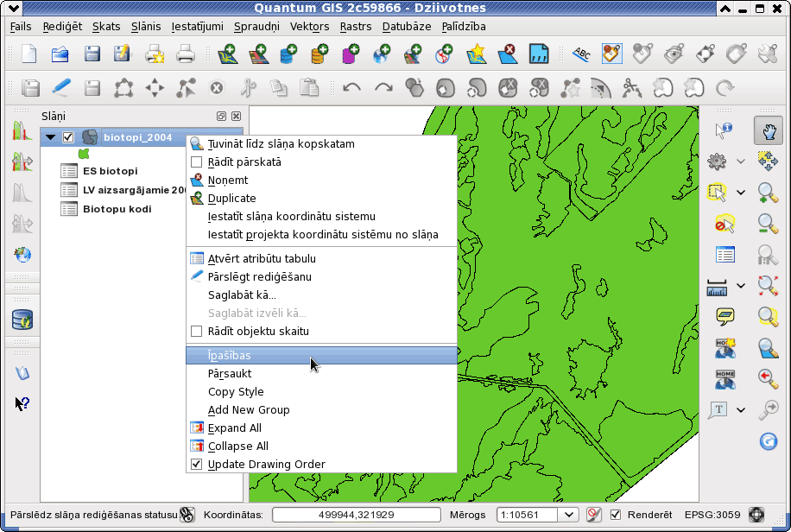This screenshot has width=791, height=532.
Task: Select the Pan Map hand tool
Action: tap(769, 130)
